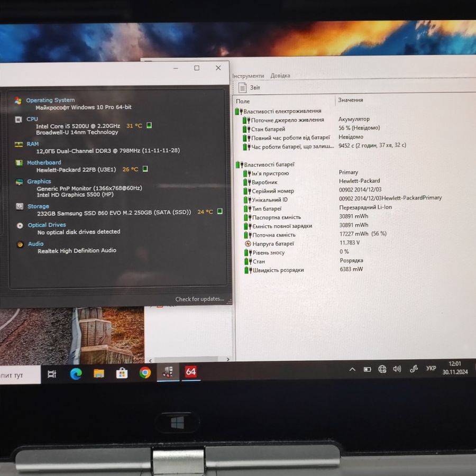Click the left scroll arrow in AIDA64 tree pane
The height and width of the screenshot is (476, 476).
coord(151,360)
